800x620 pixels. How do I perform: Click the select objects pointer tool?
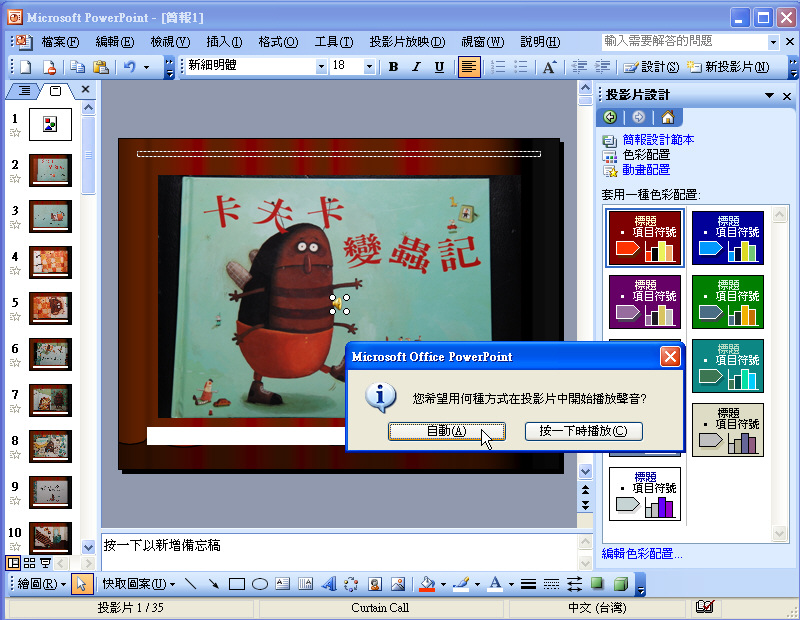82,584
